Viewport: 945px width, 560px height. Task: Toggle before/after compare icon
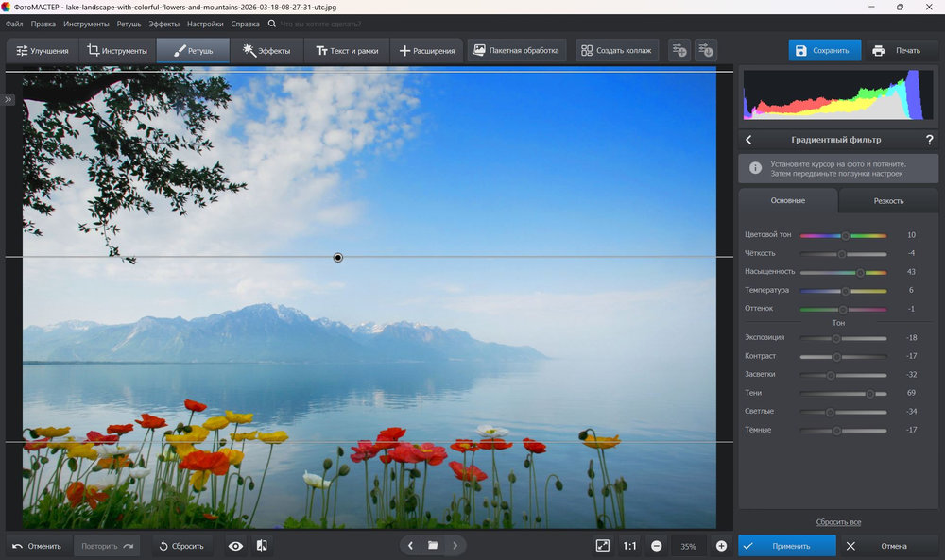(262, 546)
